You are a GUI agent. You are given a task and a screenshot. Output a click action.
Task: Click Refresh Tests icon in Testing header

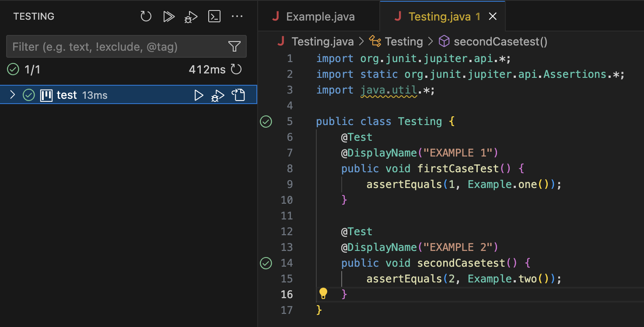point(146,17)
